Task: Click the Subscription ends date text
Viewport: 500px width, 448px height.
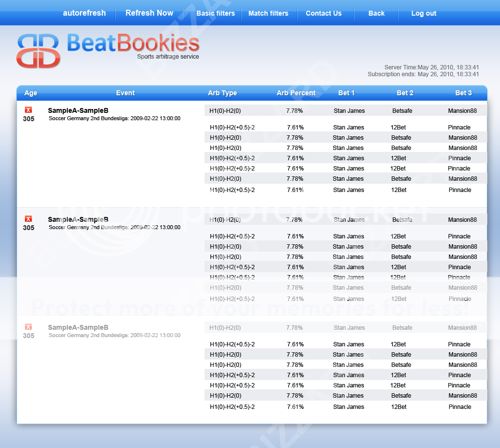Action: click(423, 74)
